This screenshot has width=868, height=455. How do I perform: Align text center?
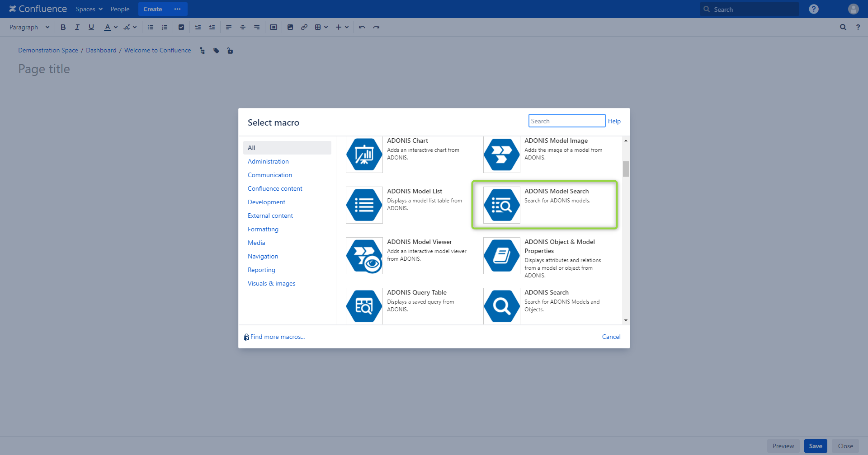(x=243, y=27)
